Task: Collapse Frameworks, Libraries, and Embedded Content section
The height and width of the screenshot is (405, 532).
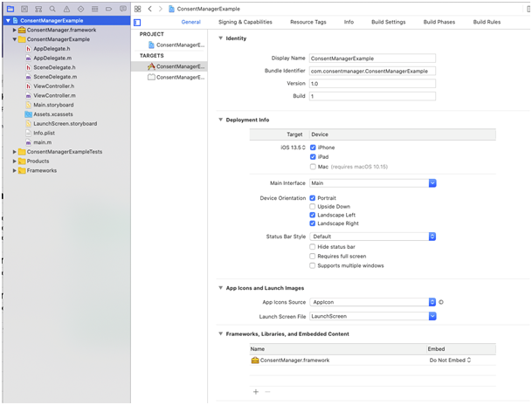Action: [x=220, y=333]
